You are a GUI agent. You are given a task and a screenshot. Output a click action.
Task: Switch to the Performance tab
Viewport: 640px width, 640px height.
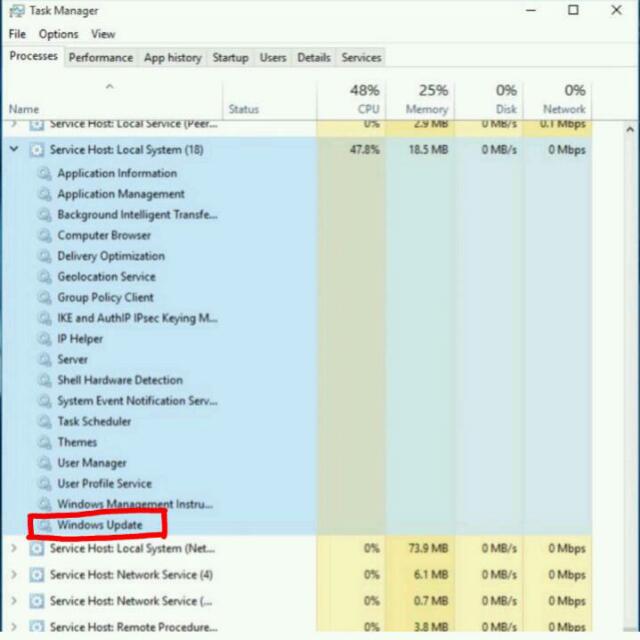(x=100, y=58)
